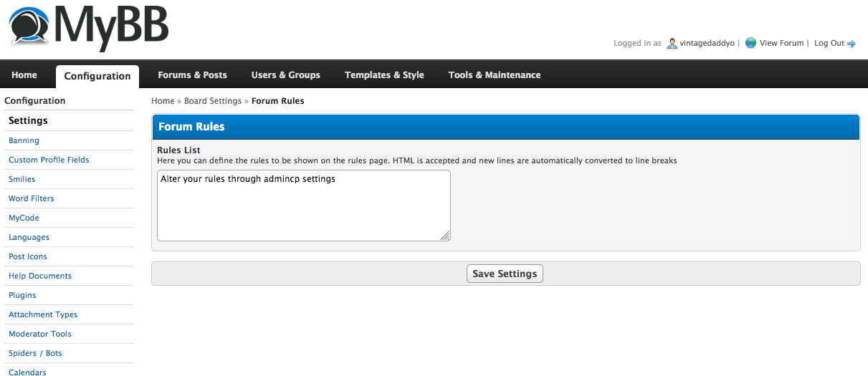The image size is (868, 376).
Task: Click the Configuration sidebar heading
Action: [34, 101]
